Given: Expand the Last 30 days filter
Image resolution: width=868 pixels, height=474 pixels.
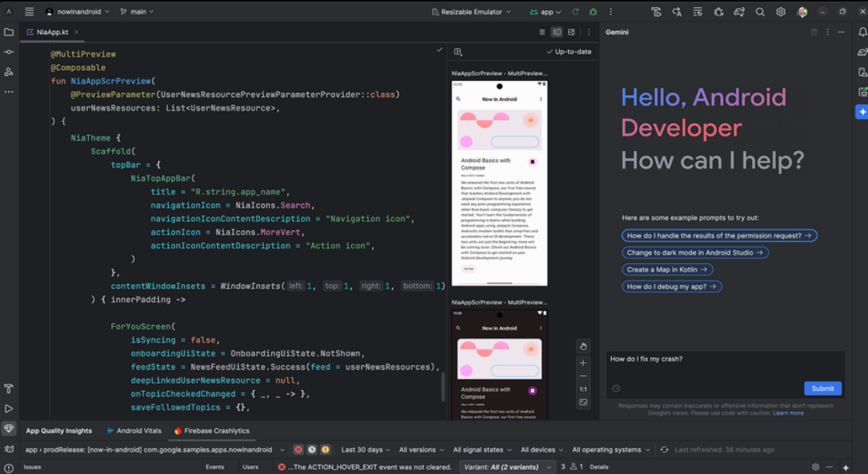Looking at the screenshot, I should pyautogui.click(x=365, y=450).
